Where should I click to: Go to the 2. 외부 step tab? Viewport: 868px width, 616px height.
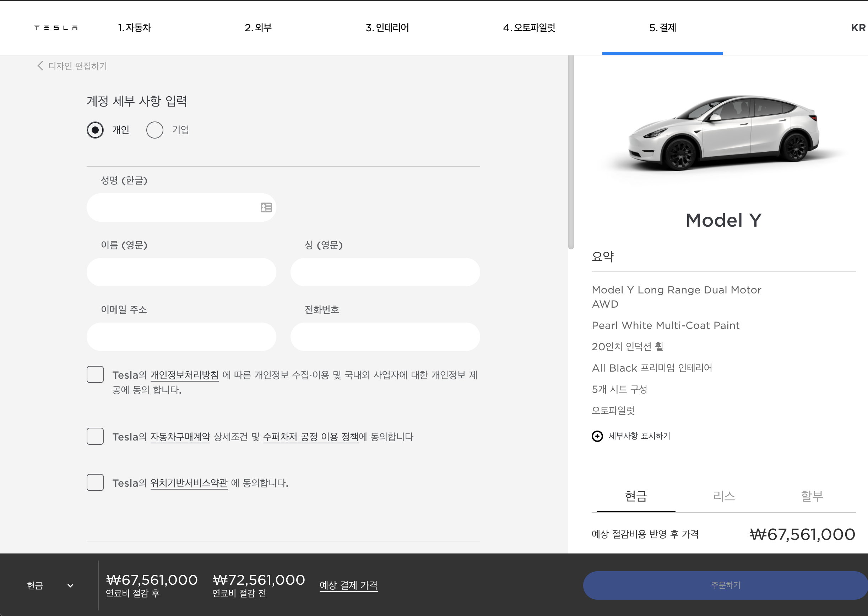(x=258, y=28)
